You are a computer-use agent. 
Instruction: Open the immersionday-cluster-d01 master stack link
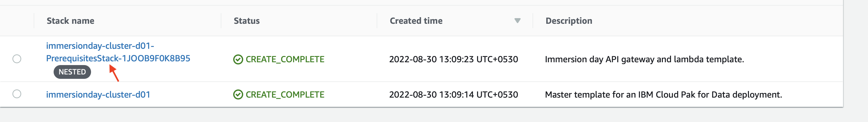[x=98, y=94]
